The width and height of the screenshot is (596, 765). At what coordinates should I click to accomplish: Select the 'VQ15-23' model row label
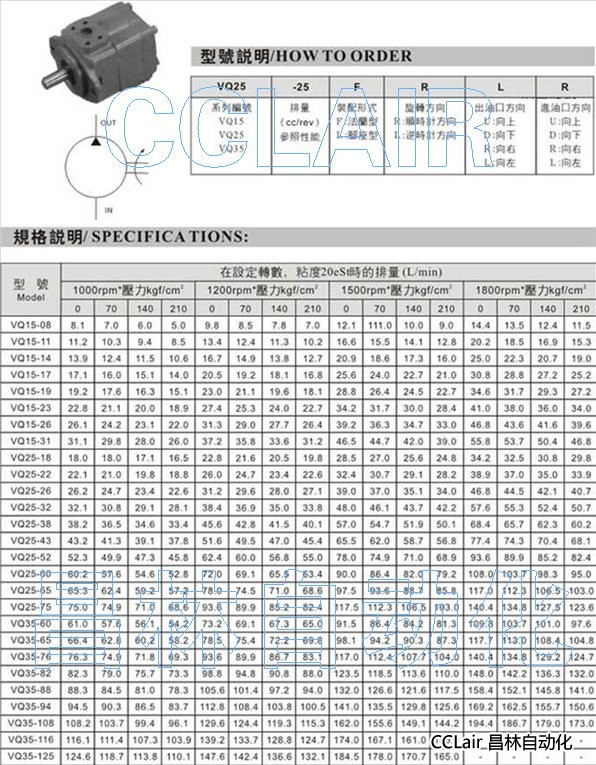click(31, 408)
